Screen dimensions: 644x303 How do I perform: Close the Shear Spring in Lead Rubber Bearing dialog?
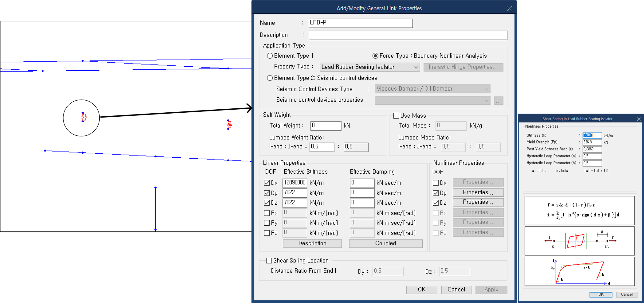(639, 119)
